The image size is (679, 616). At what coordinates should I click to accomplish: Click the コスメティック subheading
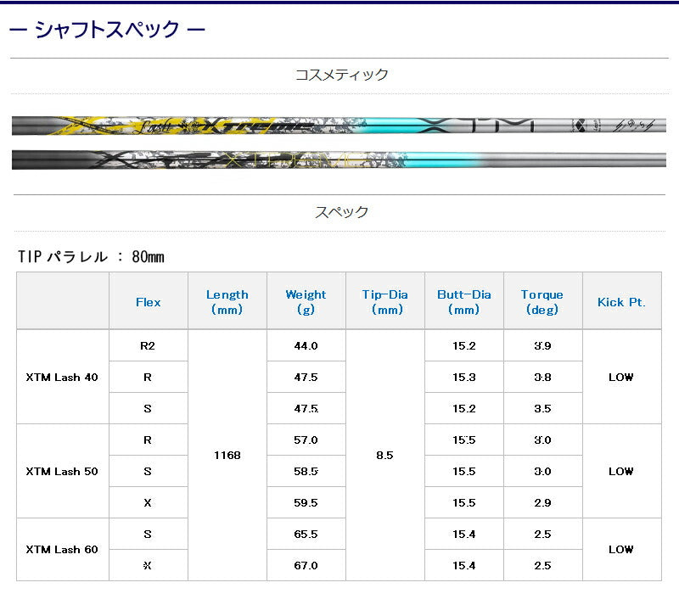point(341,75)
